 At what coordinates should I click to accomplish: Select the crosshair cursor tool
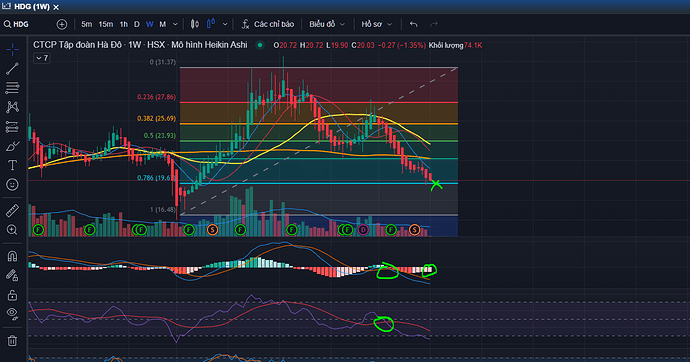point(12,49)
